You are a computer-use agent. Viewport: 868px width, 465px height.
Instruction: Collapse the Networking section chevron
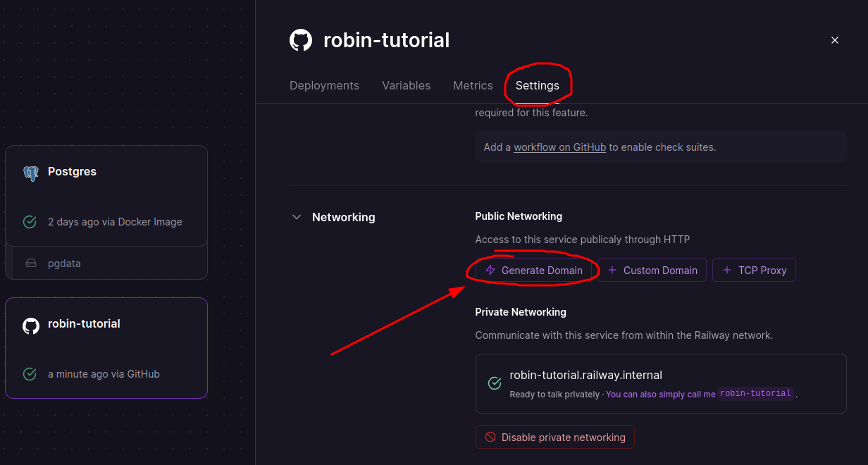pyautogui.click(x=297, y=217)
